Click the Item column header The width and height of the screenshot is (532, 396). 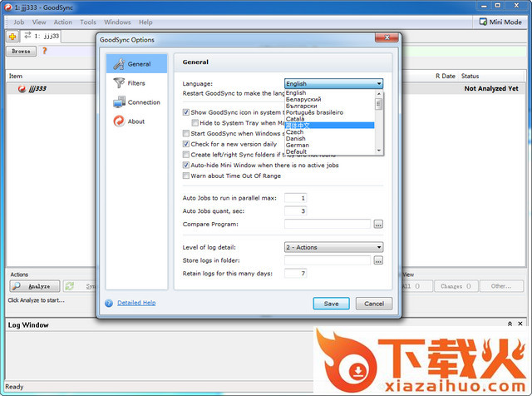point(16,76)
